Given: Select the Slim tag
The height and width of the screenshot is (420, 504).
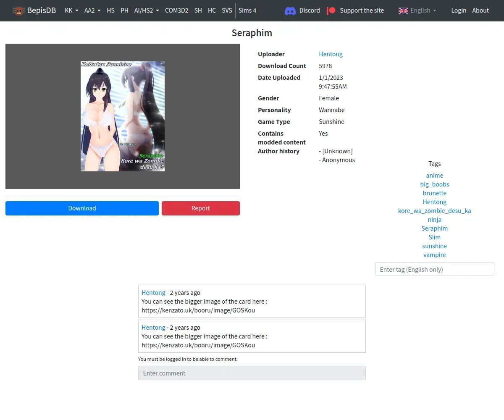Looking at the screenshot, I should click(435, 237).
